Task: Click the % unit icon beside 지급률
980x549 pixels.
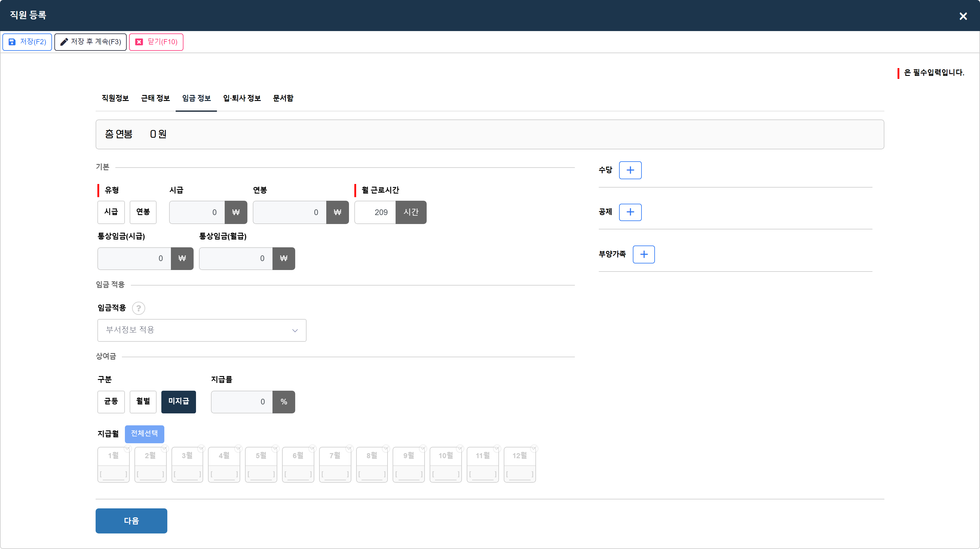Action: (284, 402)
